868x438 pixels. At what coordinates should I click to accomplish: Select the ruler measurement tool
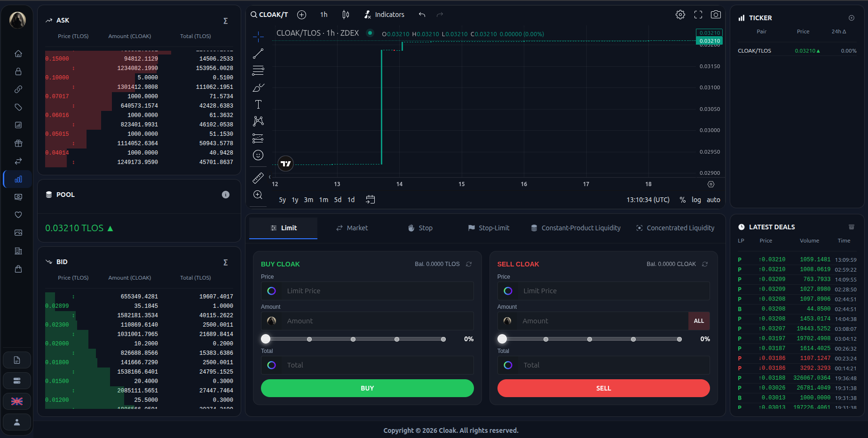[258, 178]
